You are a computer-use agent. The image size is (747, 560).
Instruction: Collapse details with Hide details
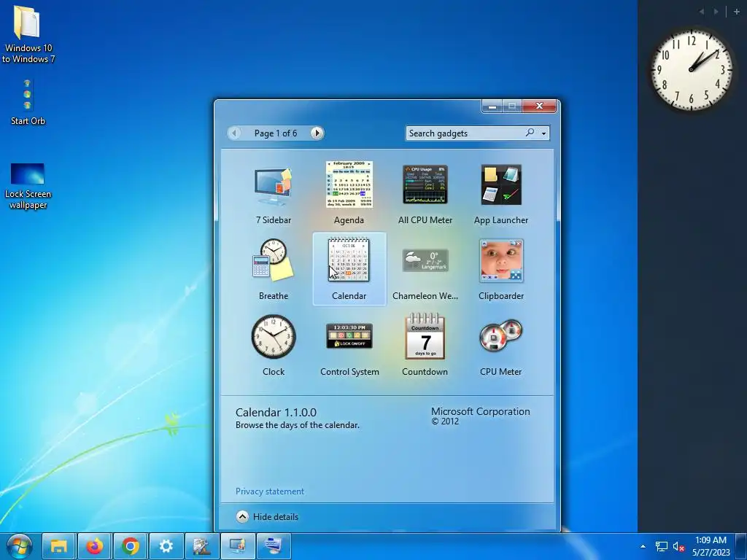click(267, 517)
